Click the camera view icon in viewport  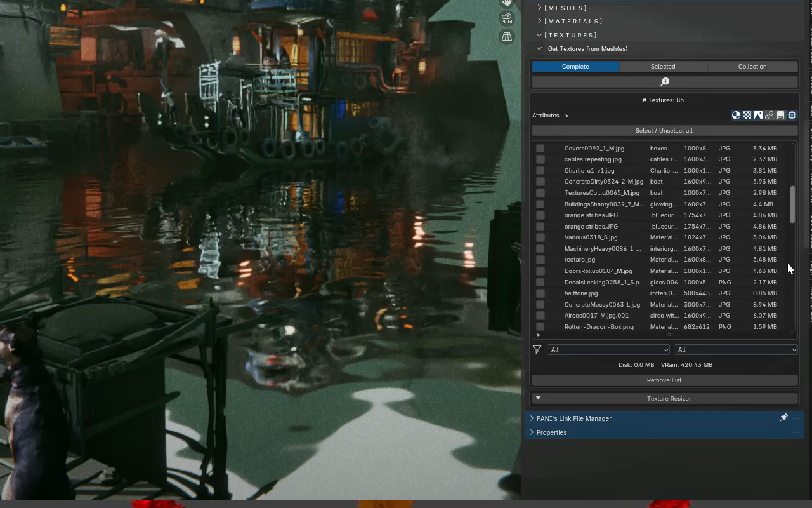[x=507, y=18]
